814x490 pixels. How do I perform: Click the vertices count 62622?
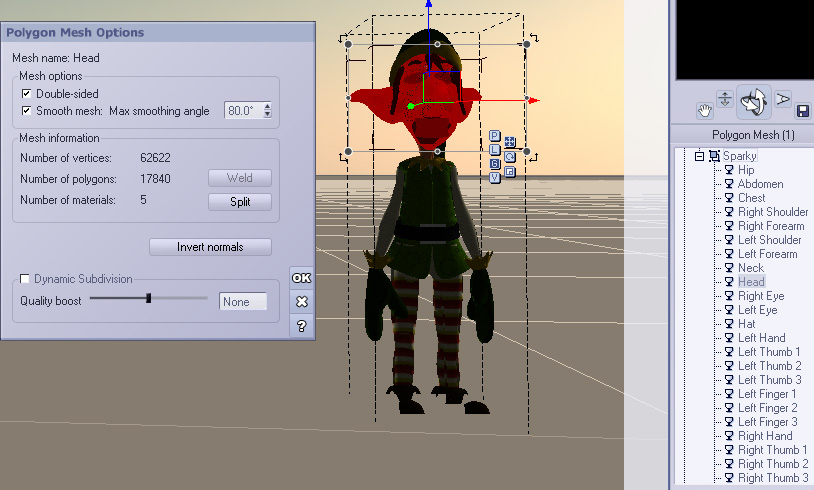point(155,158)
